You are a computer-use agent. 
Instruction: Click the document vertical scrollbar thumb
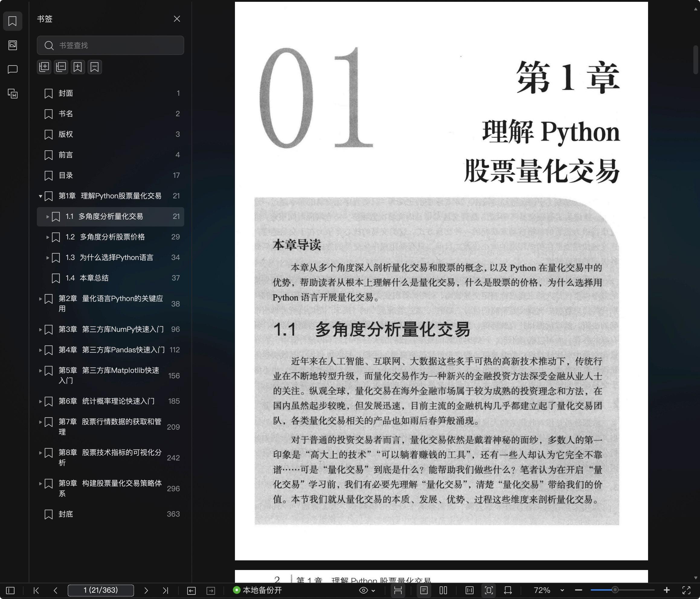click(x=695, y=59)
